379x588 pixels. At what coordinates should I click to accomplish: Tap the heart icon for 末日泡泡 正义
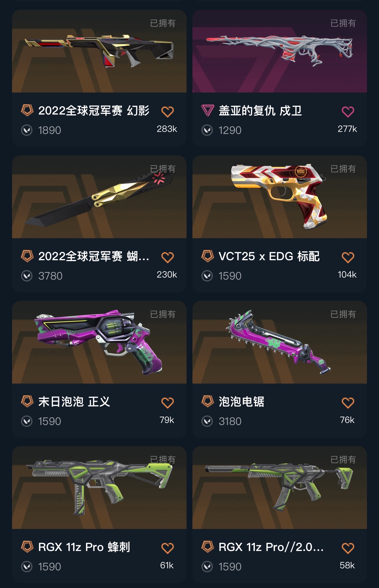[167, 403]
